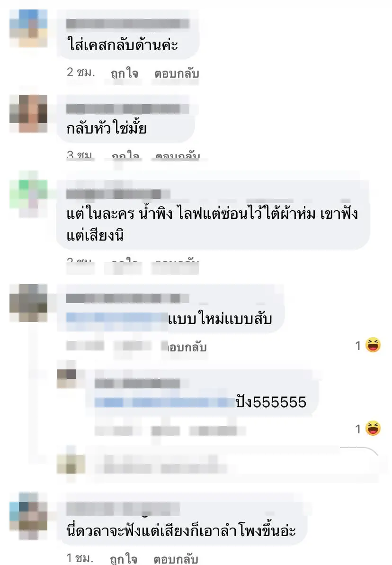Reply to the ลำโพง comment via ตอบกลับ
Viewport: 392px width, 565px height.
[176, 558]
